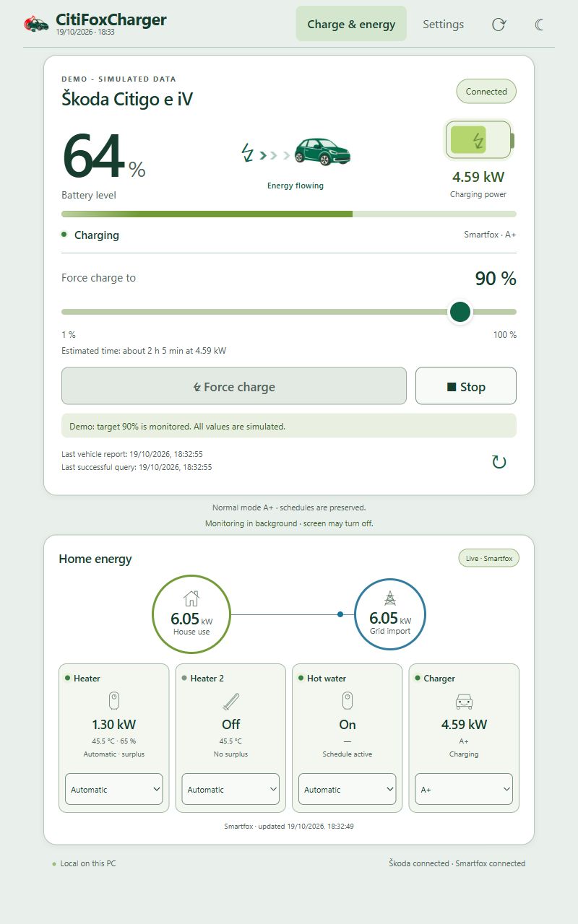Click the green car energy flow icon
Viewport: 578px width, 924px height.
pyautogui.click(x=322, y=152)
